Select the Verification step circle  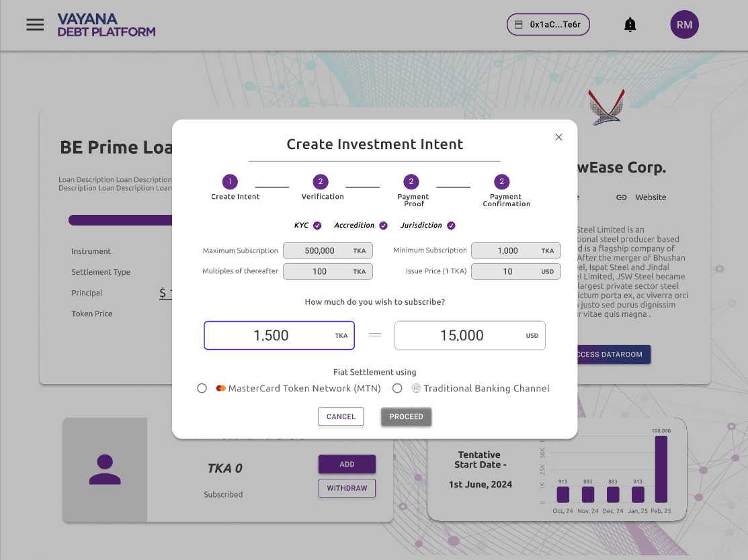click(321, 181)
